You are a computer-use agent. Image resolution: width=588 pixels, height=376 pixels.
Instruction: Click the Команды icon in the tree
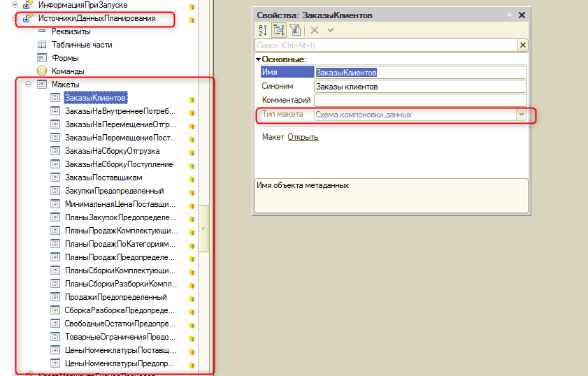[41, 71]
